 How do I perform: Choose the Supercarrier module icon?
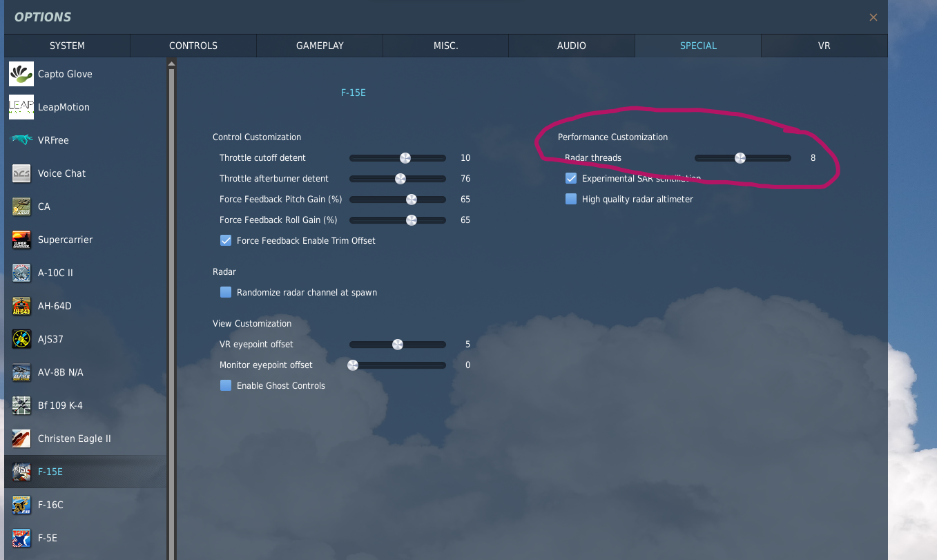(21, 240)
